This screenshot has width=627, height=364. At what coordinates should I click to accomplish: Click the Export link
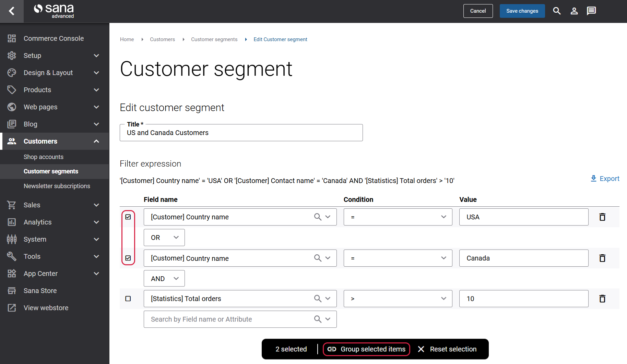pos(605,179)
